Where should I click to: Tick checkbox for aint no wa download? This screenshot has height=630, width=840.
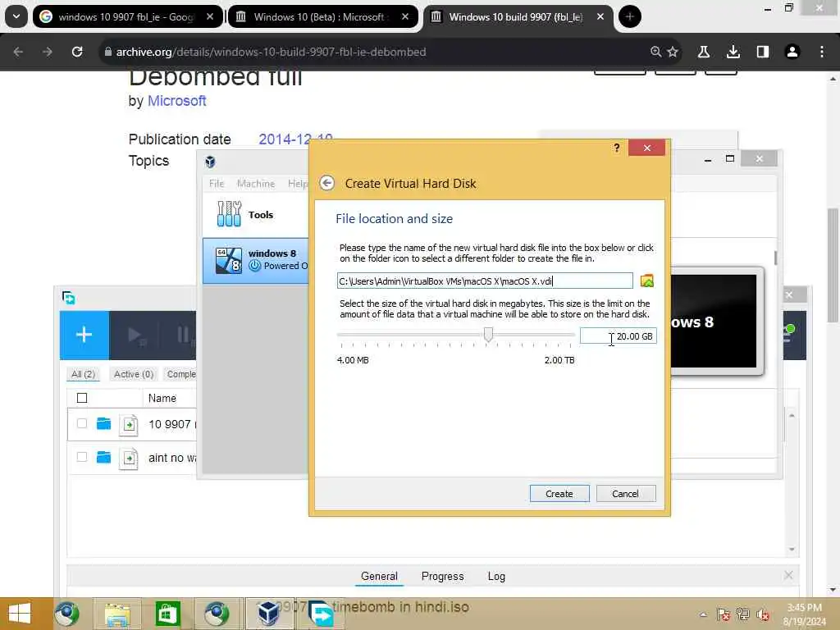tap(82, 457)
